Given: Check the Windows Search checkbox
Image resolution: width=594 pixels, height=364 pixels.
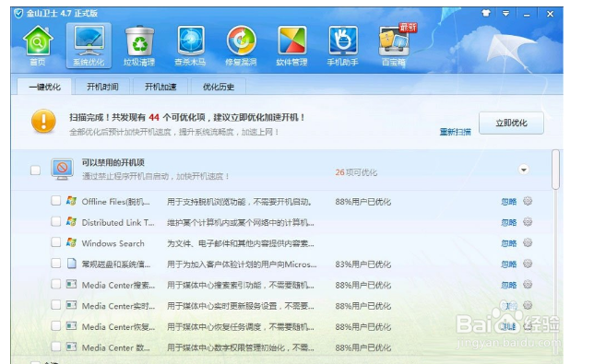Looking at the screenshot, I should (55, 242).
